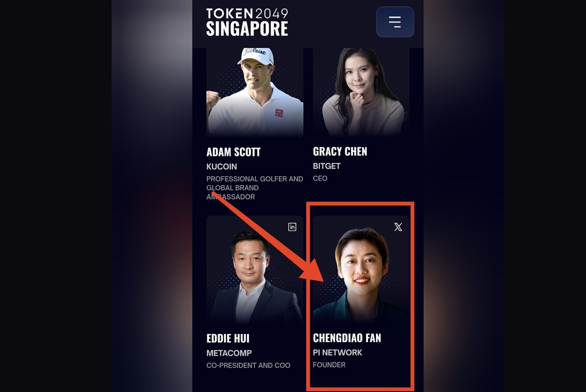Select the Chengdiao Fan name heading
This screenshot has height=392, width=586.
347,338
